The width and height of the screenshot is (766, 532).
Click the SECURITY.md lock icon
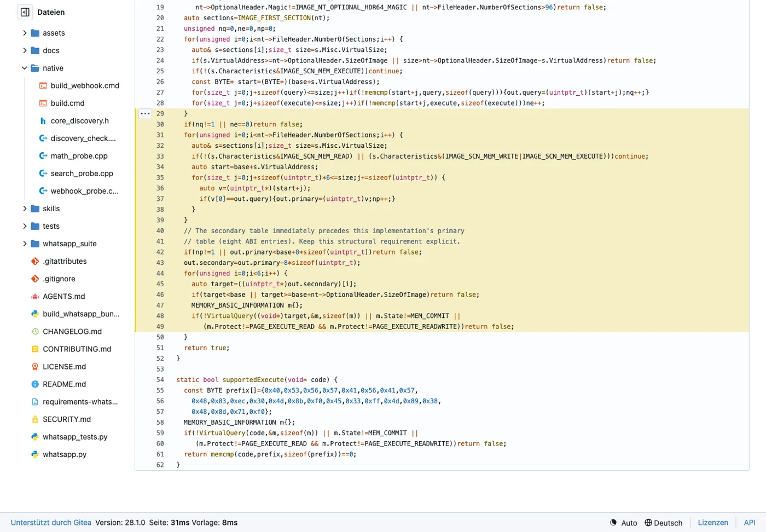[x=35, y=419]
